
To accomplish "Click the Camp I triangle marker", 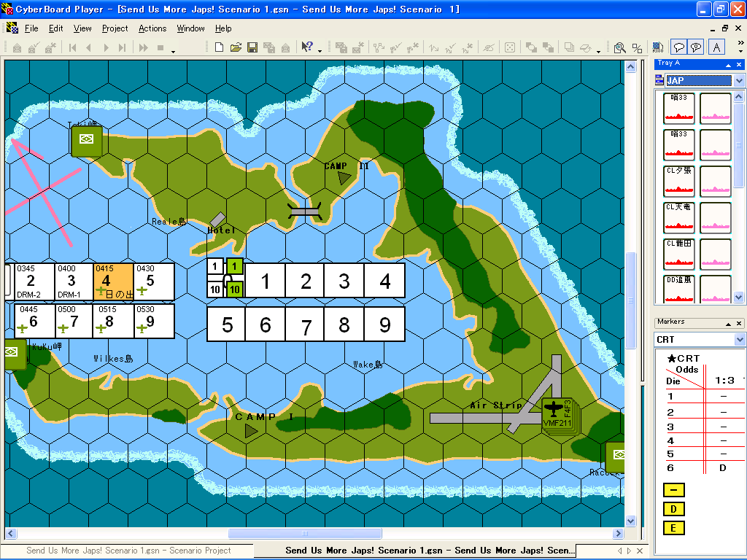I will coord(251,431).
